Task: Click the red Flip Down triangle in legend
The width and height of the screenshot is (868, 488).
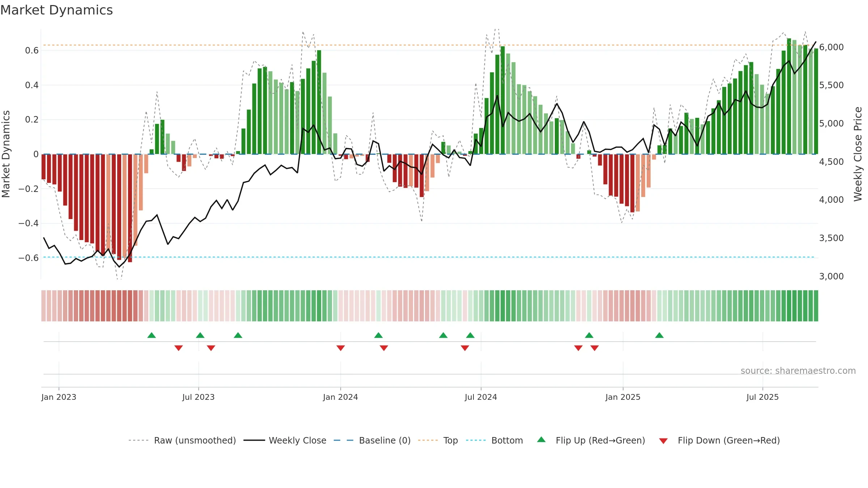Action: point(663,441)
